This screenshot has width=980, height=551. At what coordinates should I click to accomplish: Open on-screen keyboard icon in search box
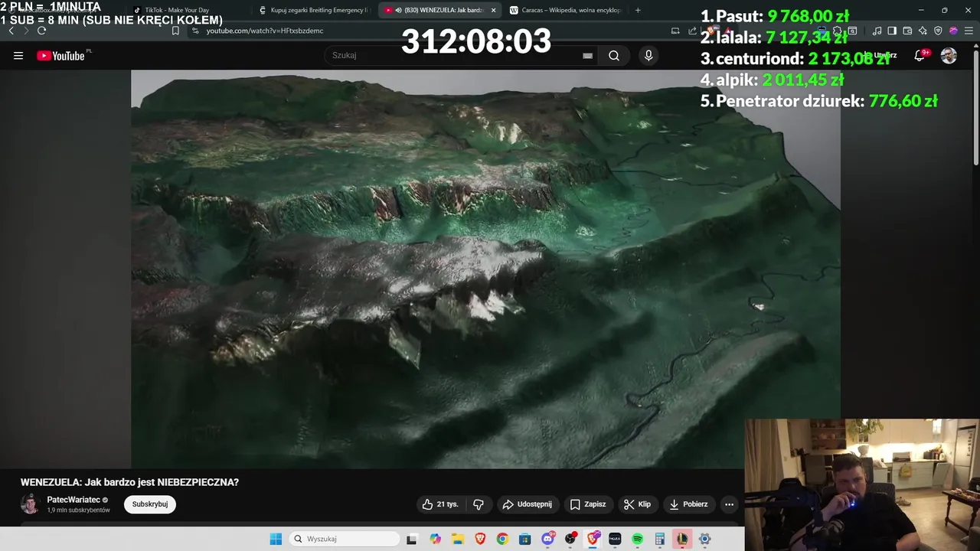point(587,55)
